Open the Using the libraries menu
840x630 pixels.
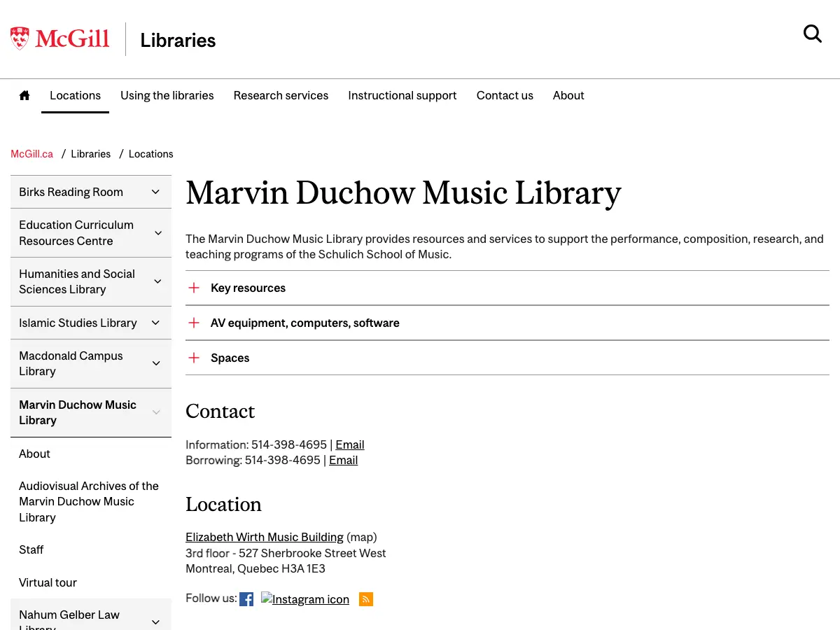[167, 95]
